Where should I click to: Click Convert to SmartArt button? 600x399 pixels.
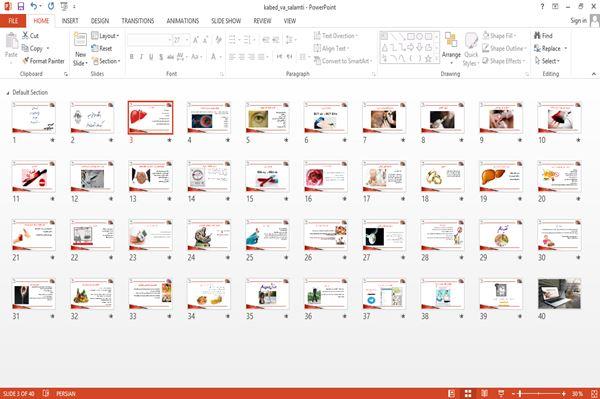coord(343,61)
